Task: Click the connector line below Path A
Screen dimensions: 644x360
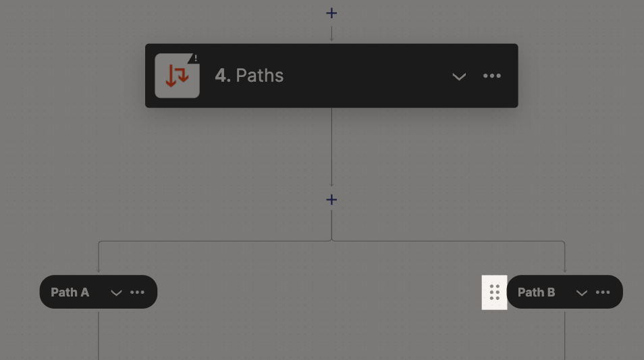Action: coord(99,335)
